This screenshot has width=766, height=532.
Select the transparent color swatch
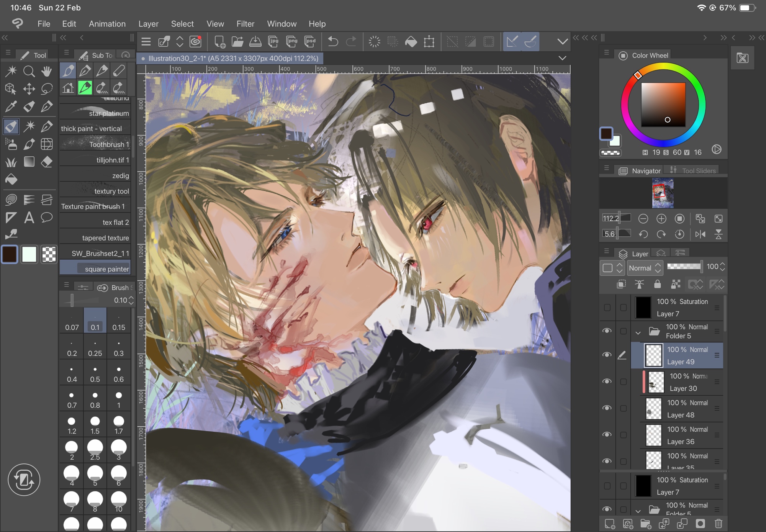click(49, 254)
